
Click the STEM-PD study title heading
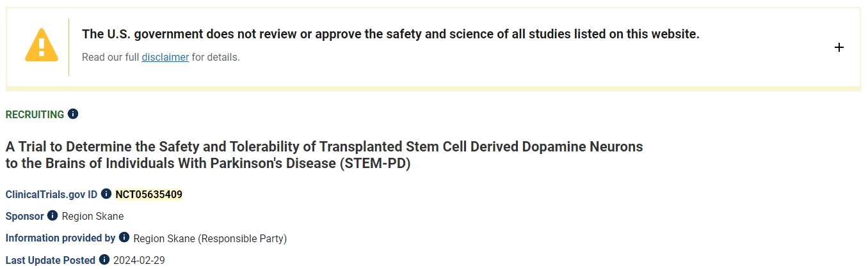point(324,155)
